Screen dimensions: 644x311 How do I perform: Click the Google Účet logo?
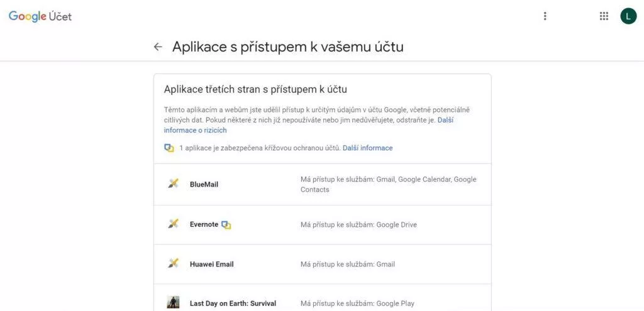pyautogui.click(x=40, y=16)
